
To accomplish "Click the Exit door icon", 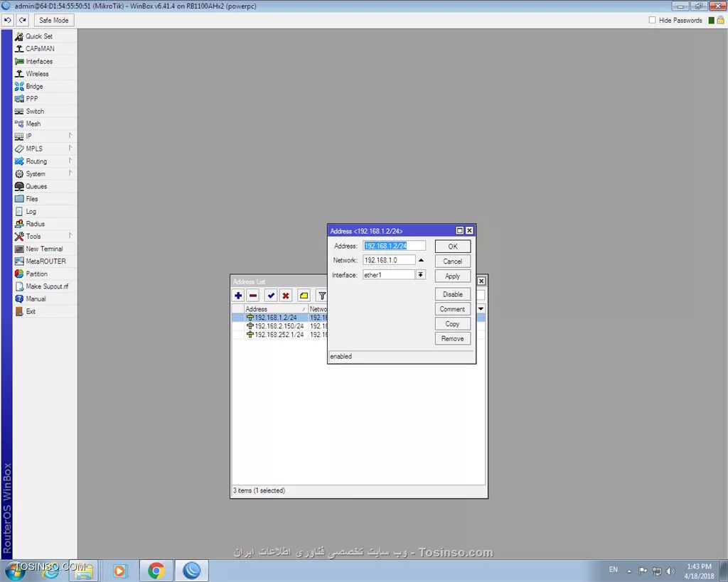I will point(19,311).
